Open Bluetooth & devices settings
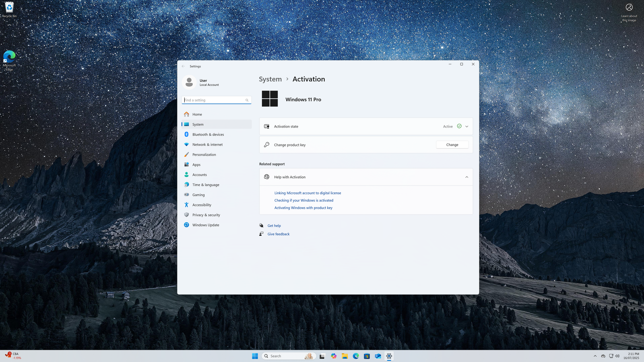This screenshot has width=644, height=362. (x=217, y=134)
